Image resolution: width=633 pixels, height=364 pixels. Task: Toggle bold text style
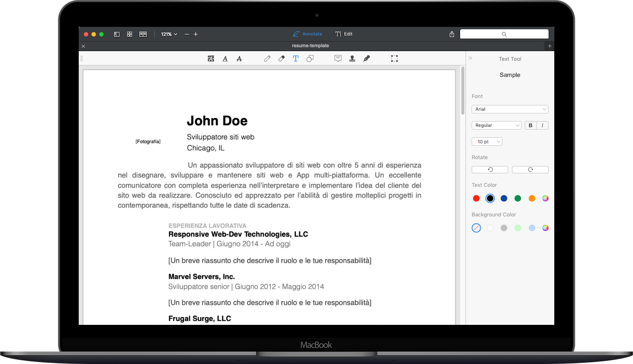[531, 126]
